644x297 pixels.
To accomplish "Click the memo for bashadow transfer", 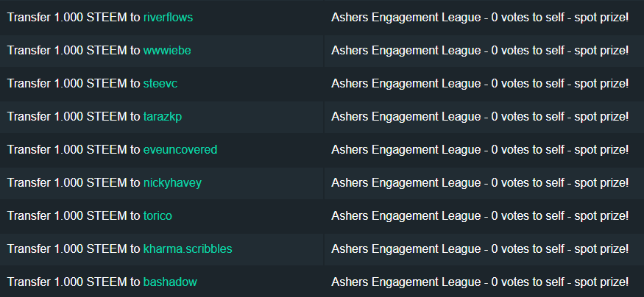I will [480, 282].
